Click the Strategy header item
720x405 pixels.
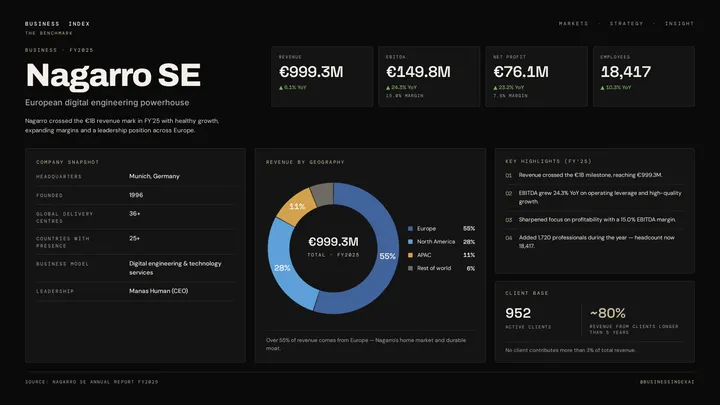[x=626, y=23]
